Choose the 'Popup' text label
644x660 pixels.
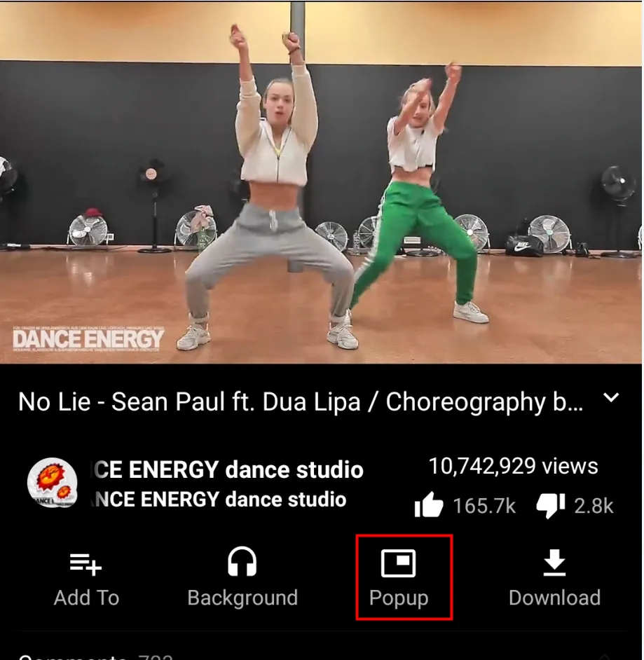[x=399, y=598]
